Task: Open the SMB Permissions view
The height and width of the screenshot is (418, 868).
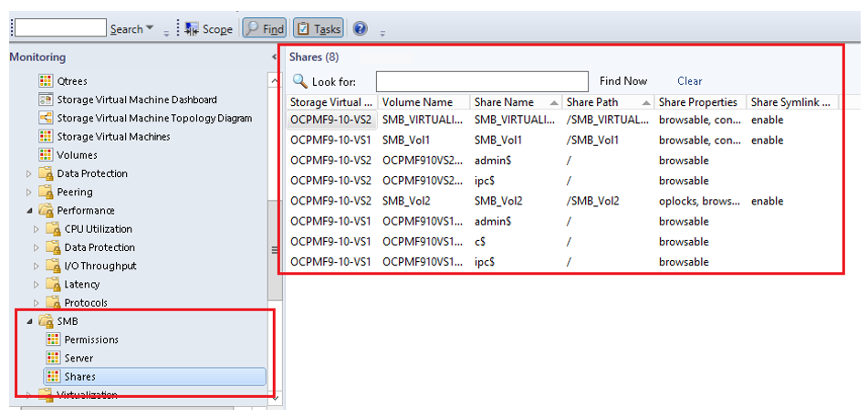Action: pyautogui.click(x=91, y=340)
